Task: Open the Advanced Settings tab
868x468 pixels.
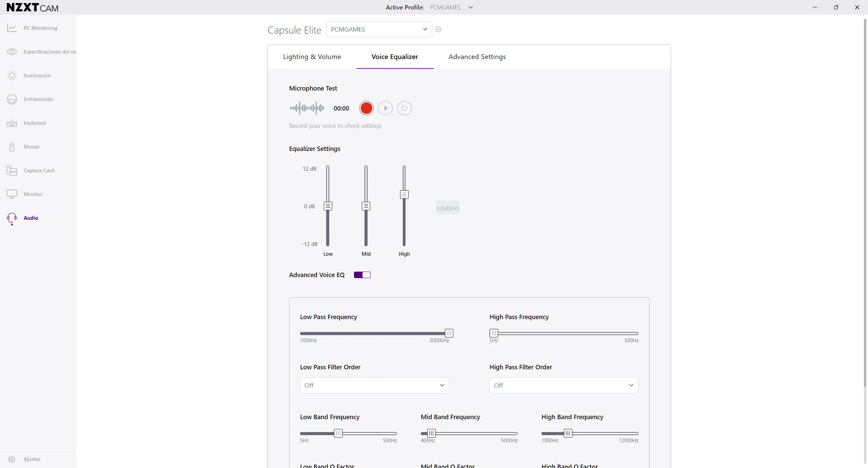Action: [x=477, y=57]
